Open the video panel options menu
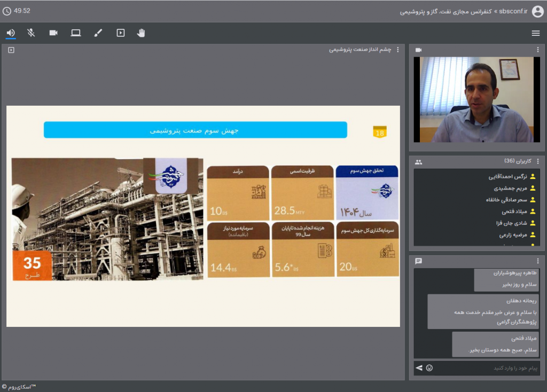The image size is (547, 392). pos(538,50)
